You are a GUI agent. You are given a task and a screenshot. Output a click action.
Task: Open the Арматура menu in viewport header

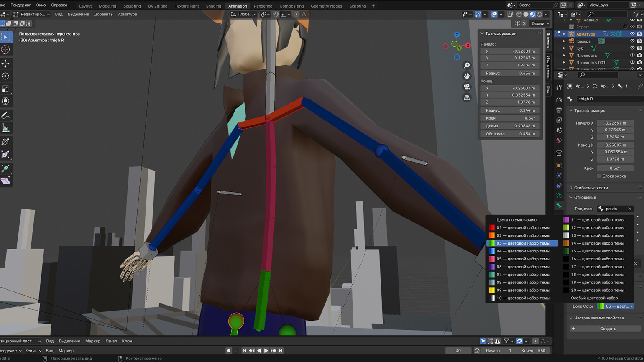pos(127,14)
